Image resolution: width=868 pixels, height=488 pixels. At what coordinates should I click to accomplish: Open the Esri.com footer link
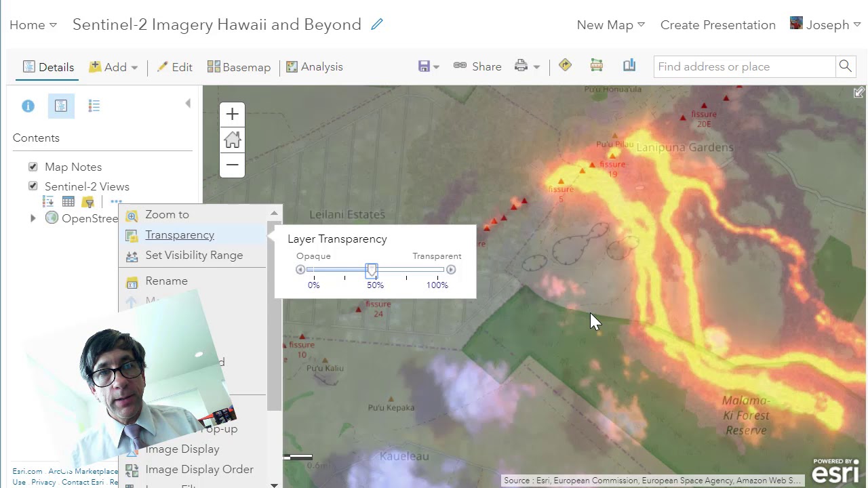point(27,471)
